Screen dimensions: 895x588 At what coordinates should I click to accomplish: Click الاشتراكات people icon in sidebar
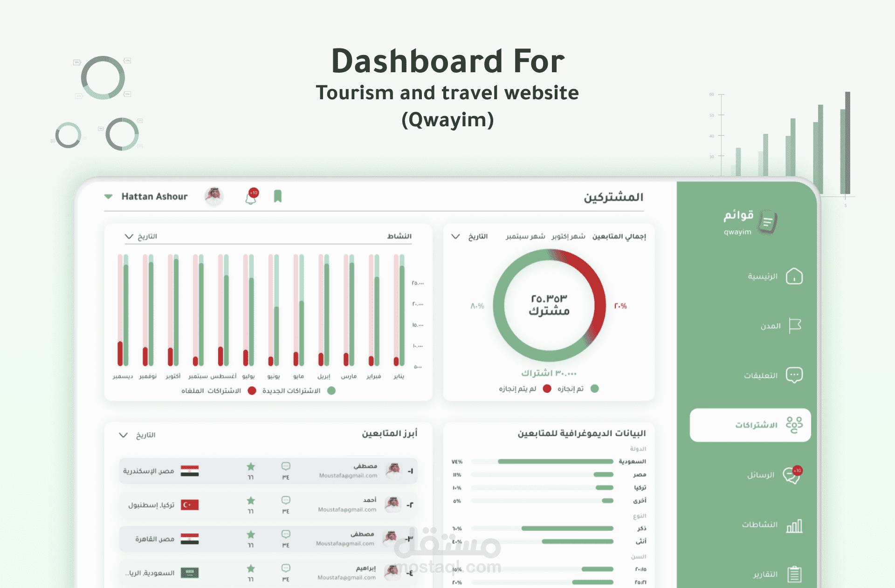coord(794,425)
